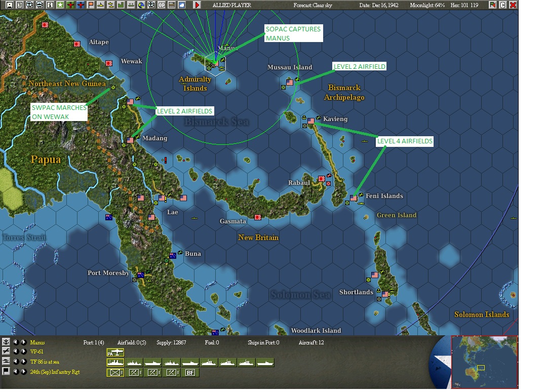
Task: Click the 'C' button at top right
Action: 502,5
